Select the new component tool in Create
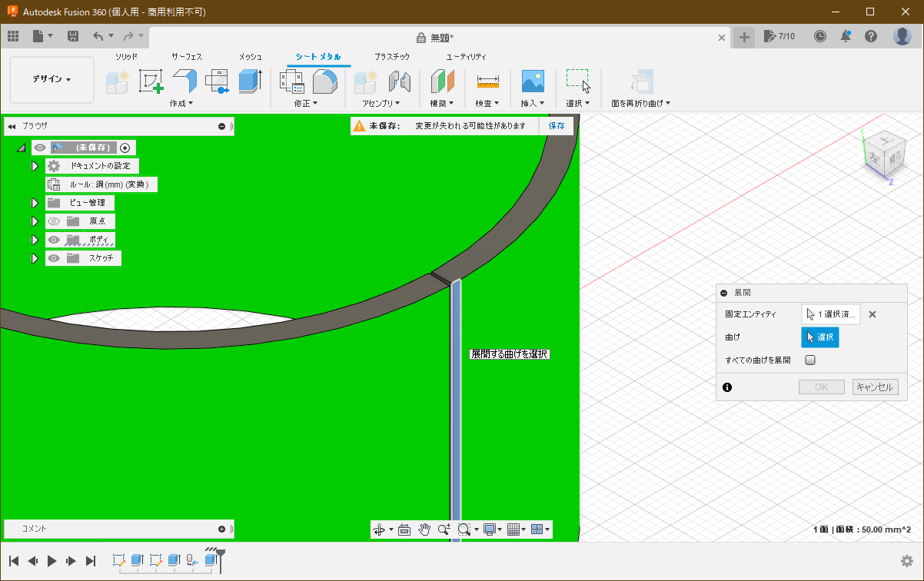 point(117,81)
